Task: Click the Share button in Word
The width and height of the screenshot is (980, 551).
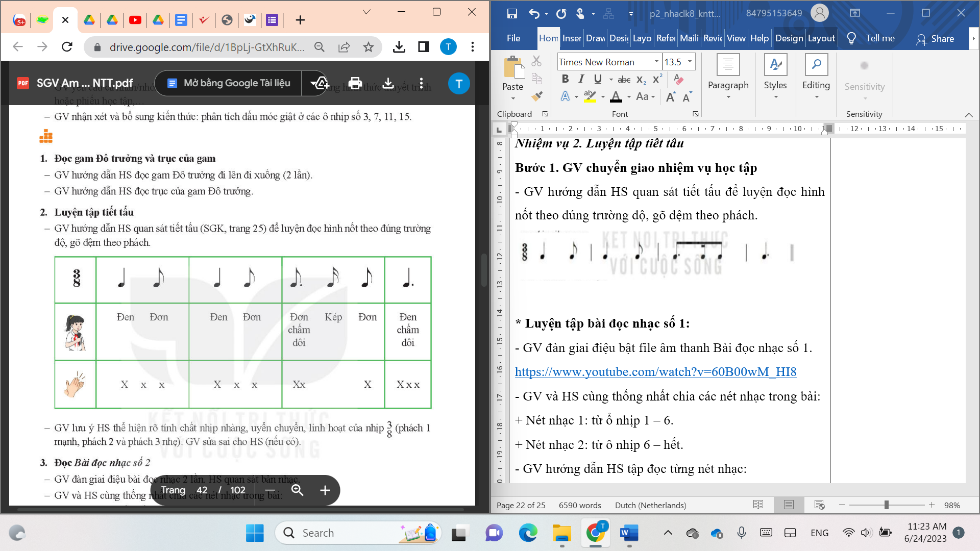Action: 935,38
